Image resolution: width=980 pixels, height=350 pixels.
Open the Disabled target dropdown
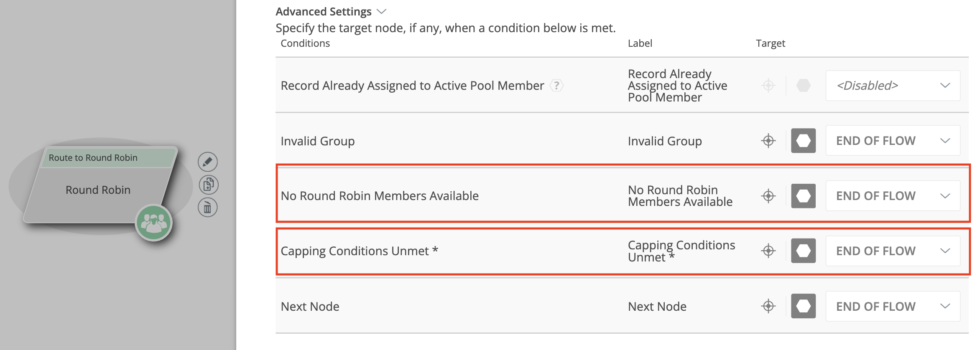pos(893,86)
